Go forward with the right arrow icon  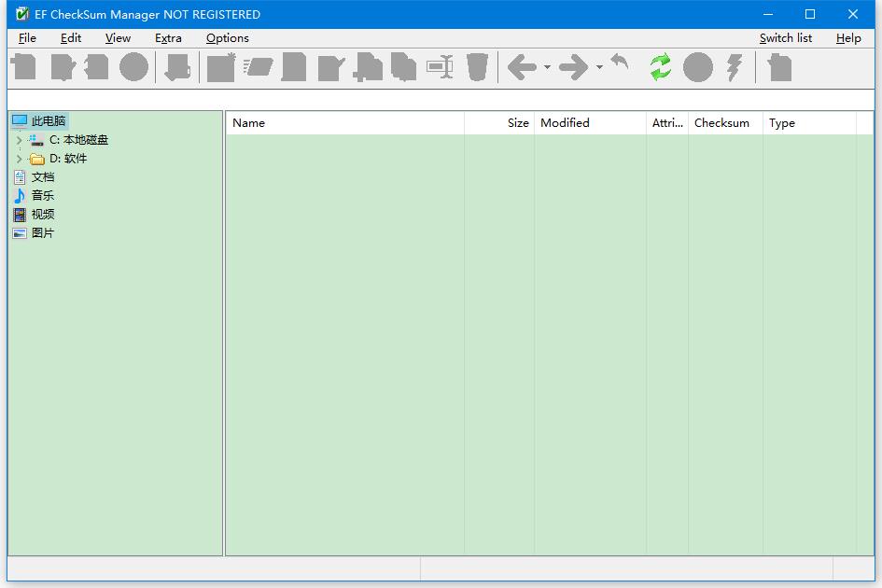click(573, 67)
